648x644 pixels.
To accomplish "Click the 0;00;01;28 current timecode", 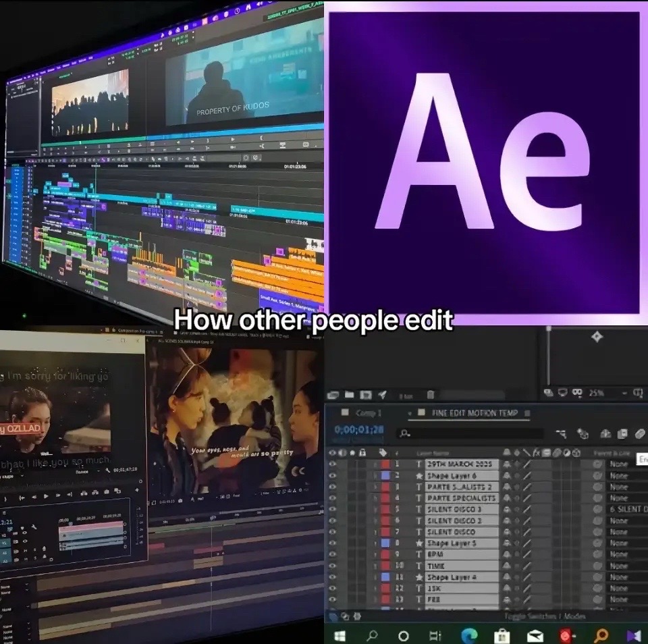I will 359,430.
